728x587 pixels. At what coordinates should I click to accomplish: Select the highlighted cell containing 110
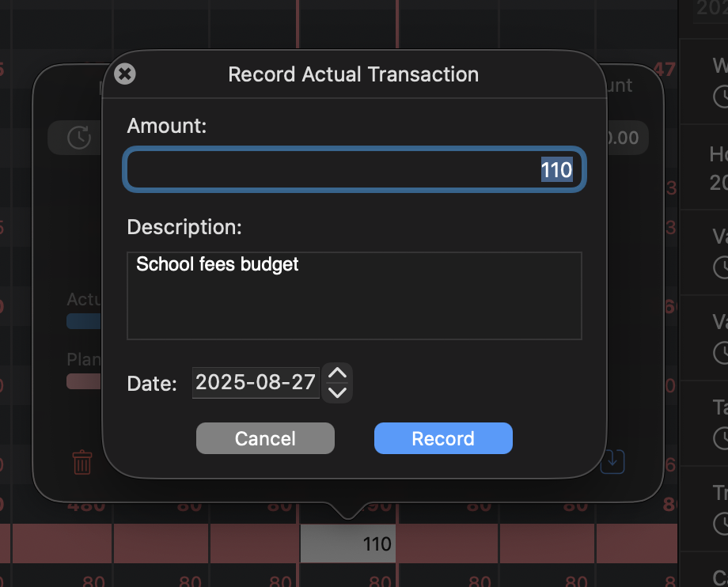pyautogui.click(x=348, y=543)
